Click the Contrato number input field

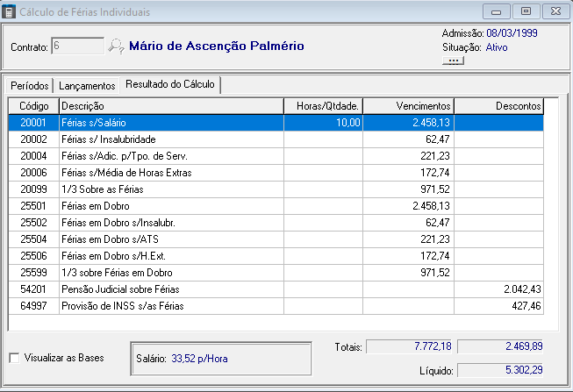[x=77, y=46]
